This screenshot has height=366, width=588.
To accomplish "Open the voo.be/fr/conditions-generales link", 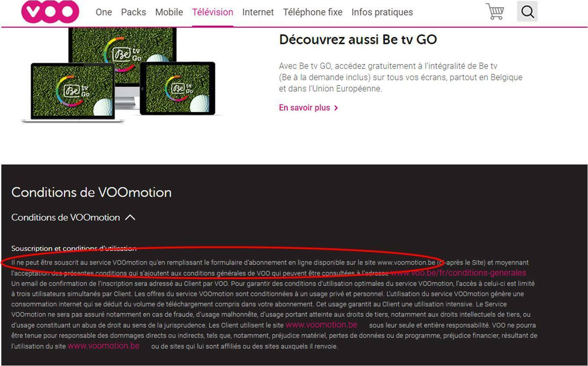I will [458, 273].
